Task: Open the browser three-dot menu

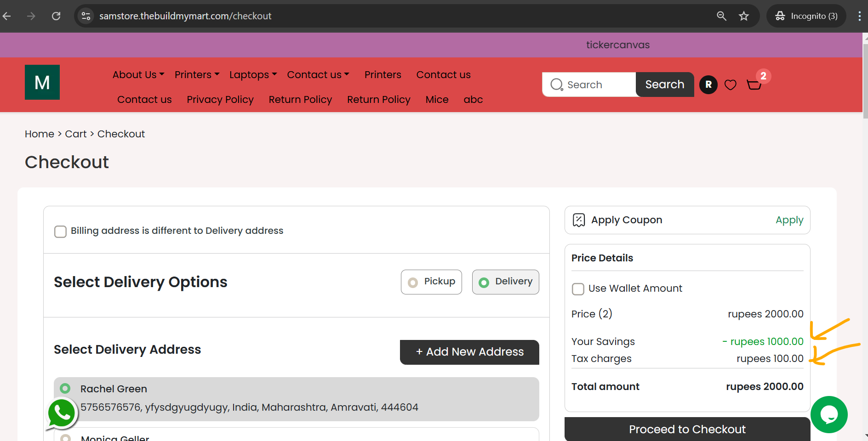Action: tap(859, 16)
